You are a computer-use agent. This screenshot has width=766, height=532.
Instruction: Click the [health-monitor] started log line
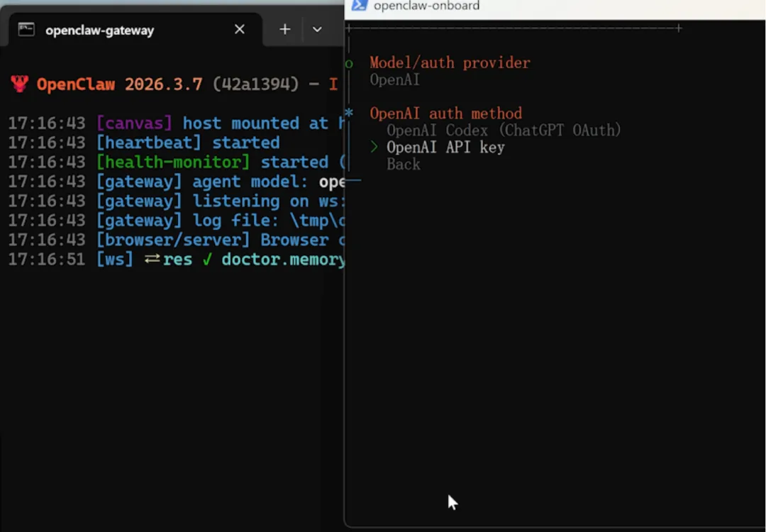point(176,162)
